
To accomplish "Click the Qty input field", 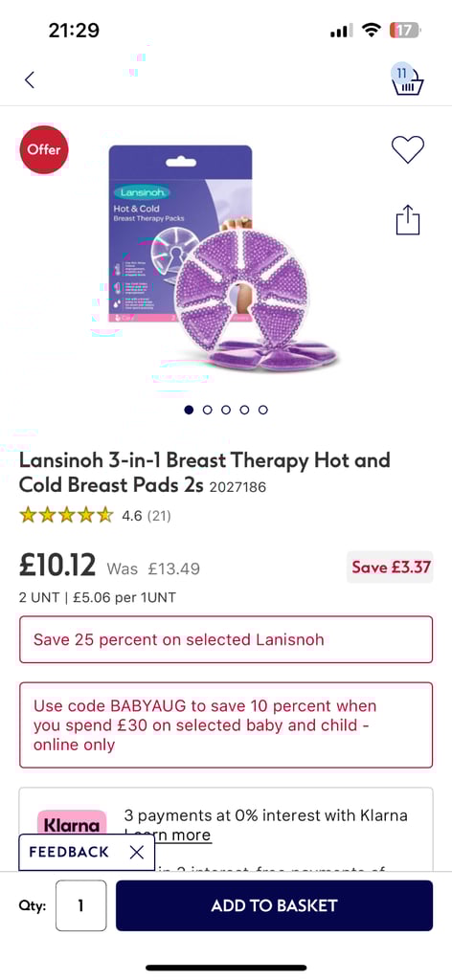I will tap(80, 905).
